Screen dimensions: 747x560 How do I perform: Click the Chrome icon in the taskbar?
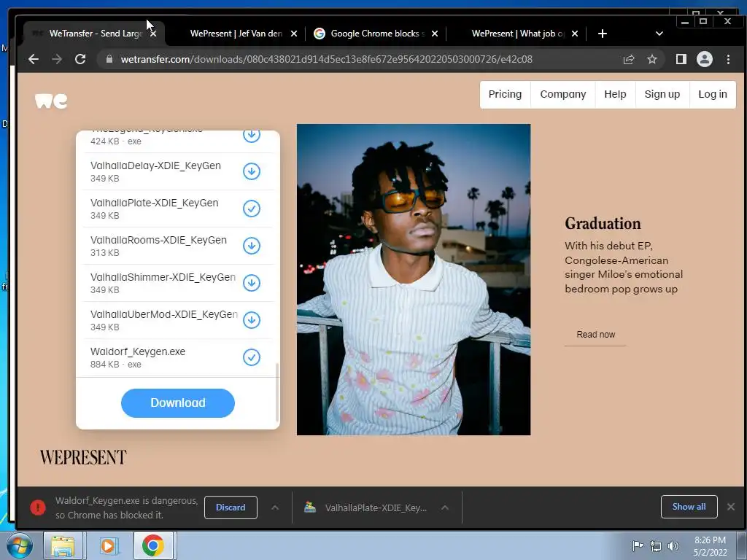point(153,545)
